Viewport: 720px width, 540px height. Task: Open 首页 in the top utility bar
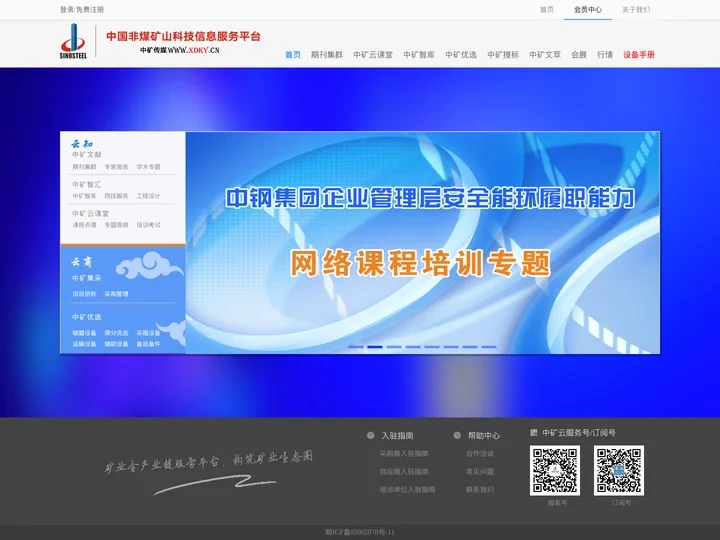tap(547, 10)
